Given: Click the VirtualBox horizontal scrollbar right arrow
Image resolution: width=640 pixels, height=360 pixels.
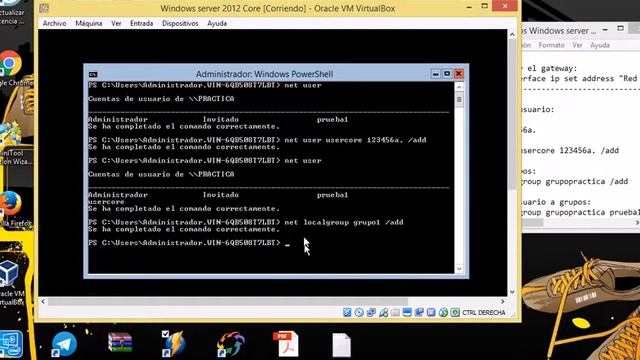Looking at the screenshot, I should click(502, 301).
